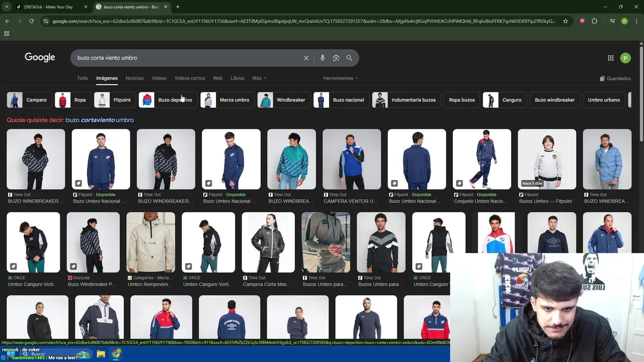Filter results by Buzo nacional chip
The image size is (644, 362).
(x=340, y=100)
